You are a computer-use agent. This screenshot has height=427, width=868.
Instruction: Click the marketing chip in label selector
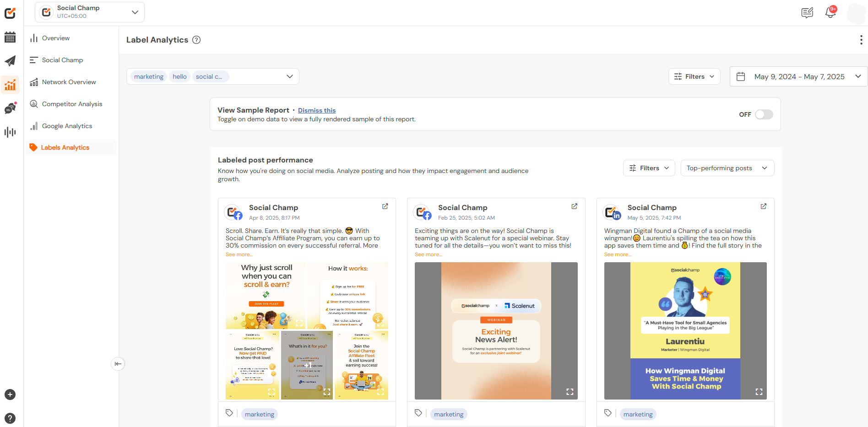[x=149, y=76]
